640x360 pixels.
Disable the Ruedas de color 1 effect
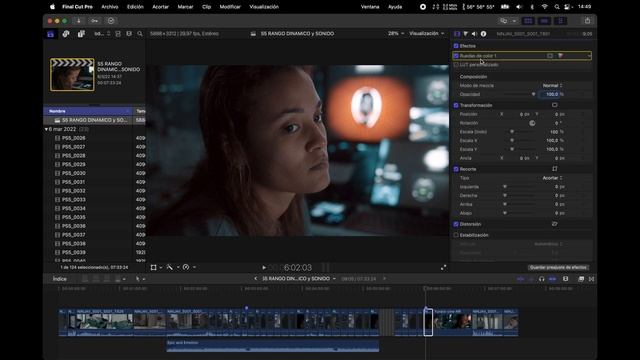456,56
